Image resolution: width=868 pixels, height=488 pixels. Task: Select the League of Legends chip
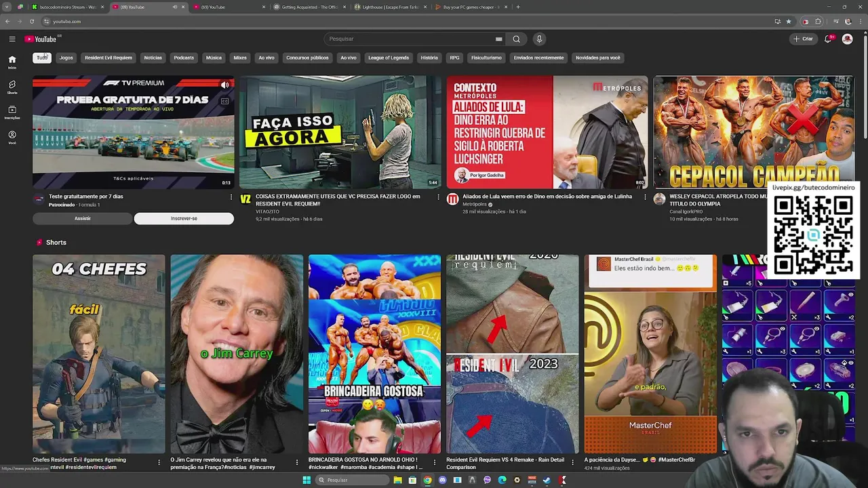[389, 58]
